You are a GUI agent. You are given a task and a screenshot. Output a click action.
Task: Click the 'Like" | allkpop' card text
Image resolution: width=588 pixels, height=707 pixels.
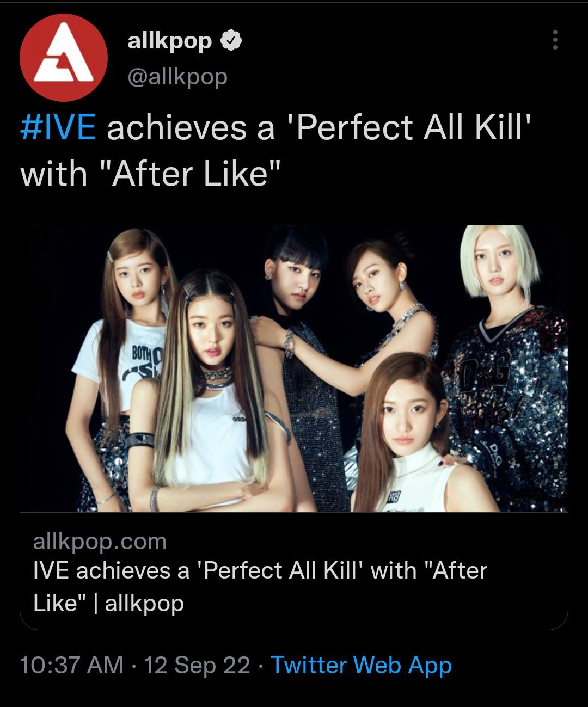click(109, 603)
